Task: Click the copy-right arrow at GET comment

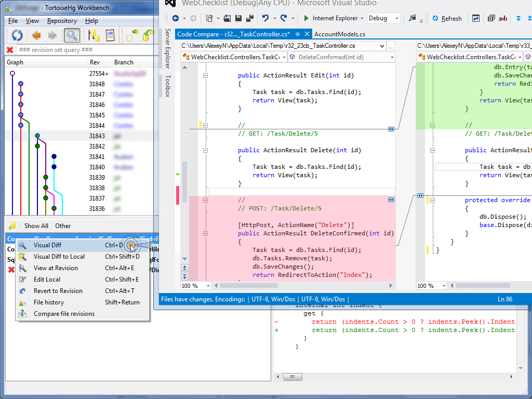Action: (391, 129)
